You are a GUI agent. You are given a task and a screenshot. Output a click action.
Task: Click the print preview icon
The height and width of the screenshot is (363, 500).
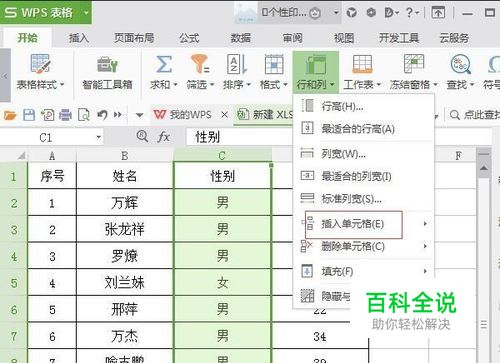pos(83,115)
